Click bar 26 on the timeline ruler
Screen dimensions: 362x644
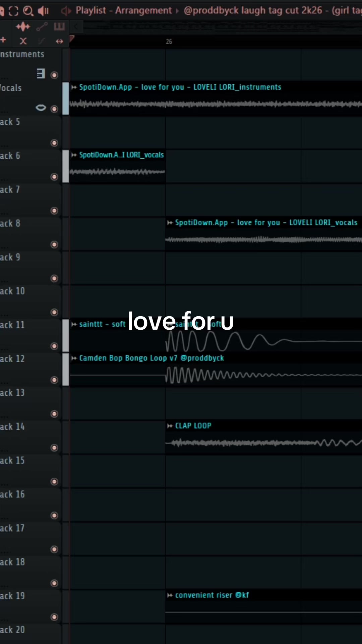click(169, 42)
